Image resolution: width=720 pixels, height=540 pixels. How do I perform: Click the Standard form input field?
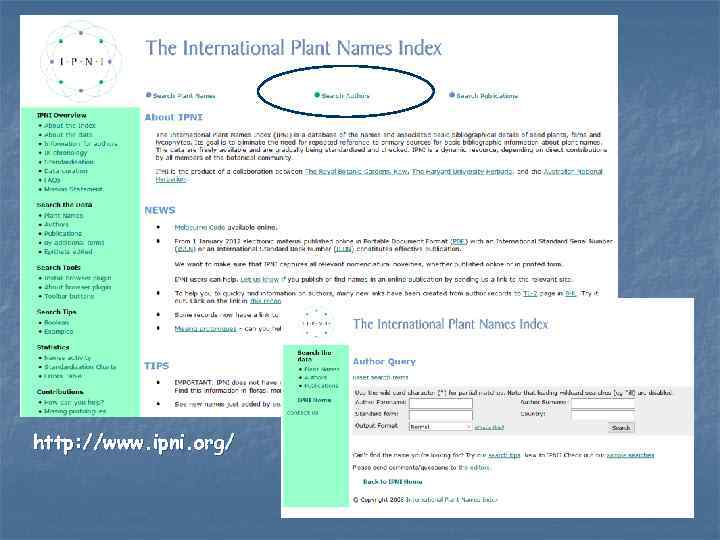(x=440, y=415)
